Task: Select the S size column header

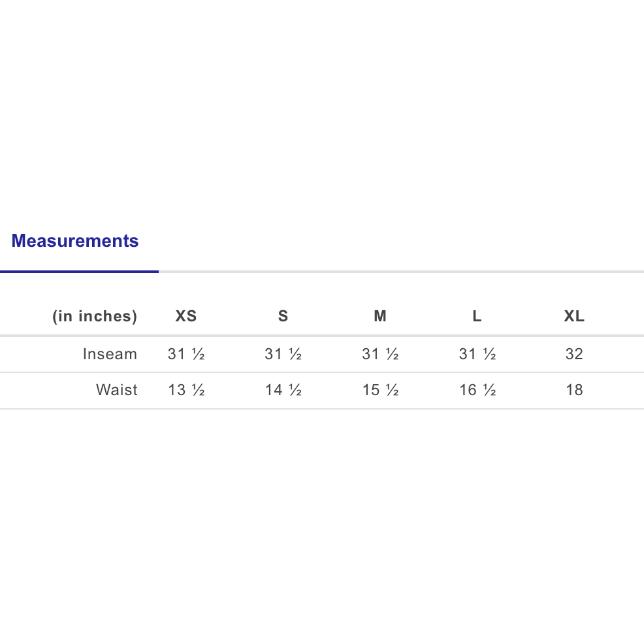Action: click(x=283, y=316)
